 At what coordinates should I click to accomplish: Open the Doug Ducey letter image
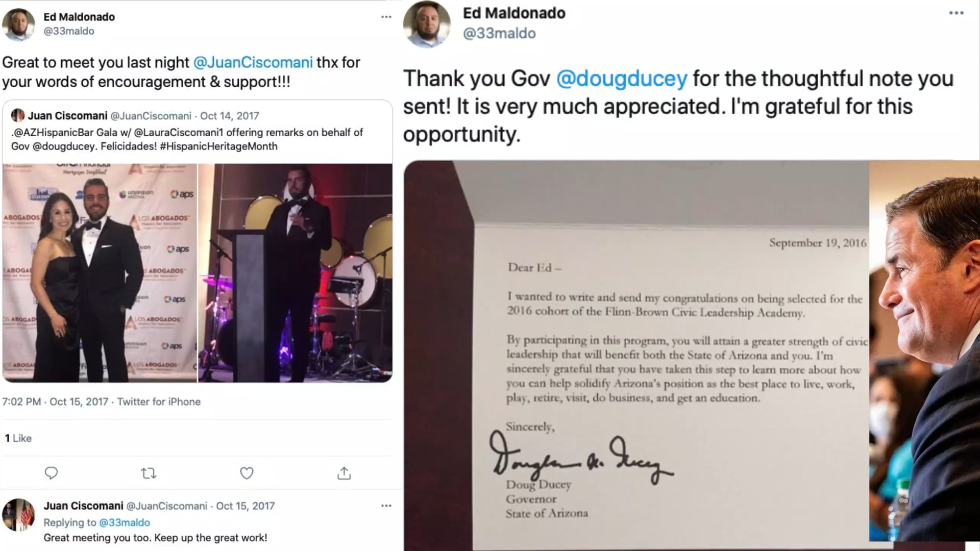[x=636, y=356]
